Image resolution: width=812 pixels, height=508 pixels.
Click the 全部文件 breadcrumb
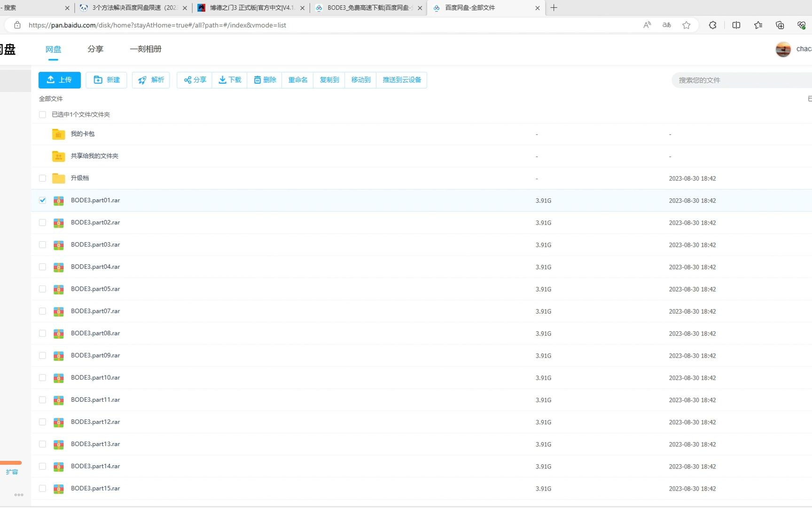[51, 99]
